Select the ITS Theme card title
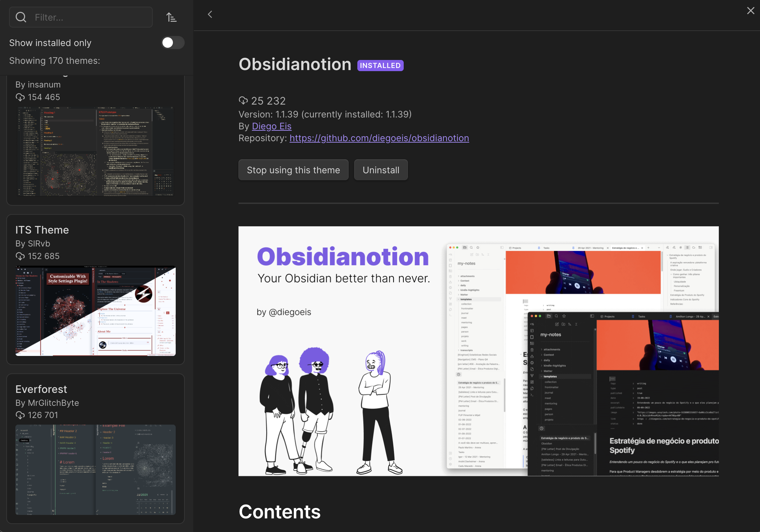The image size is (760, 532). pos(42,230)
